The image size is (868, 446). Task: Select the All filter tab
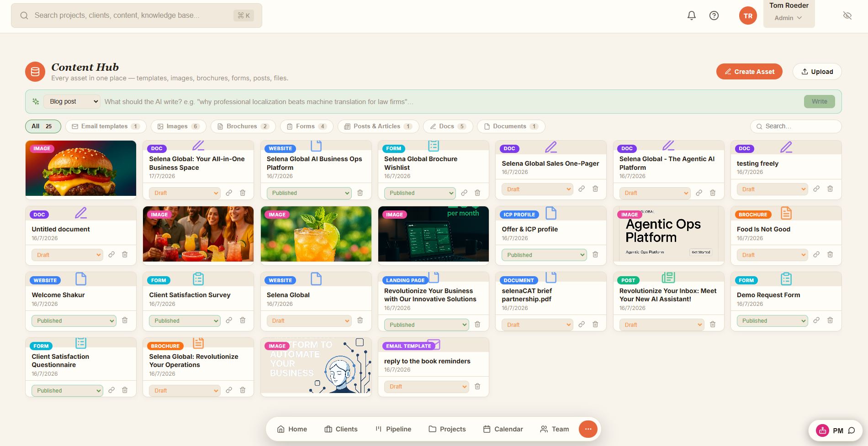(43, 126)
